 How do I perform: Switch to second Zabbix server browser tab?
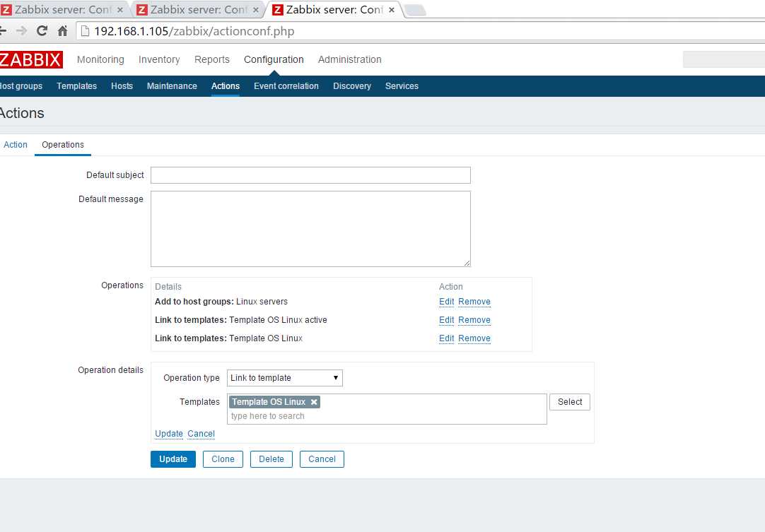tap(197, 10)
